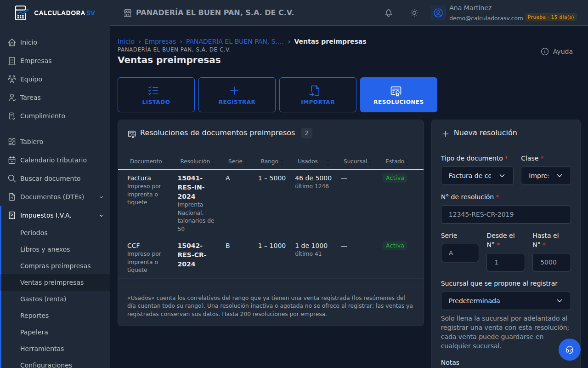Click the Cumplimiento icon in sidebar

click(12, 116)
